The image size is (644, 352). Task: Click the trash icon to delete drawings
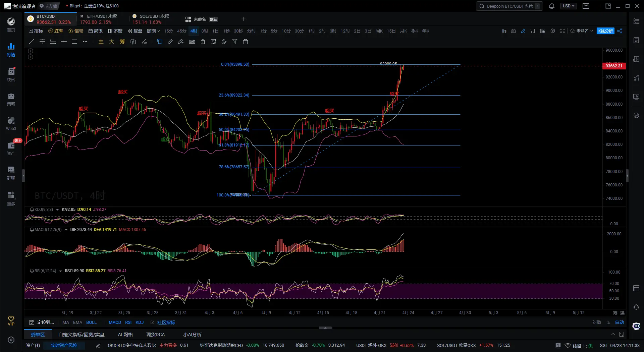pos(246,42)
